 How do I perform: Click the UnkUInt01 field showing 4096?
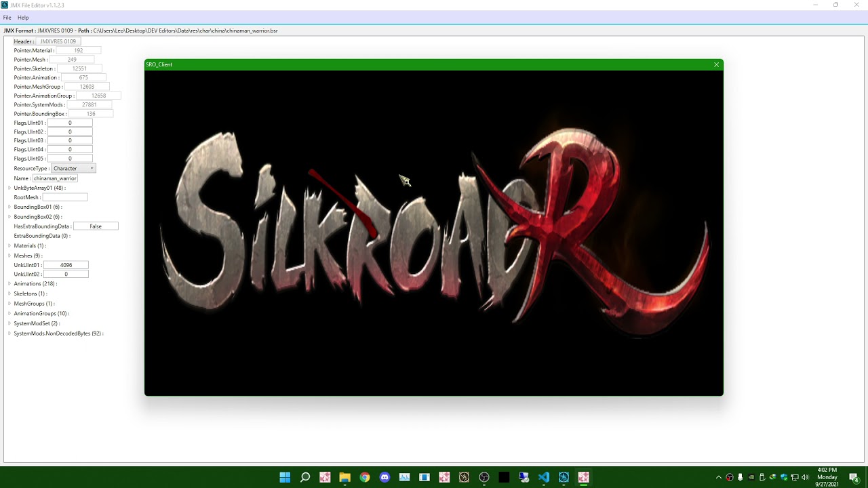point(66,265)
